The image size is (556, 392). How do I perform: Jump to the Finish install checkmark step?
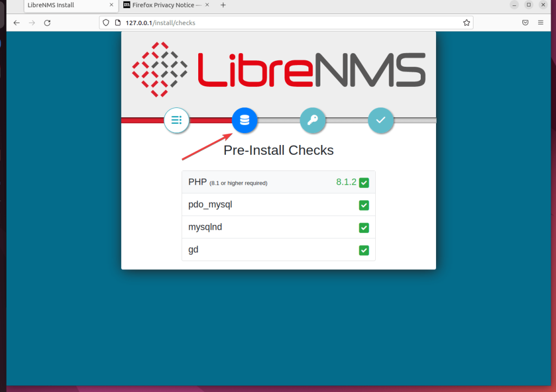[x=381, y=120]
